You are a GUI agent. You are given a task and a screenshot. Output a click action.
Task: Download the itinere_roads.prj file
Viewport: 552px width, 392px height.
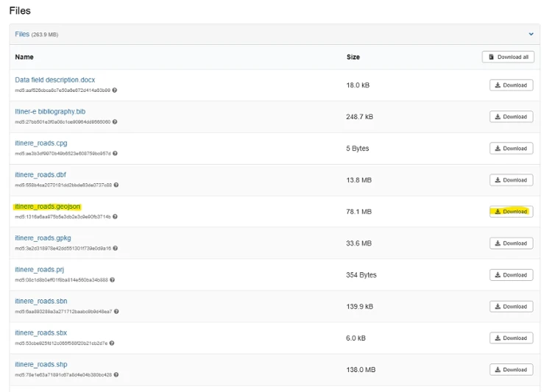click(511, 275)
